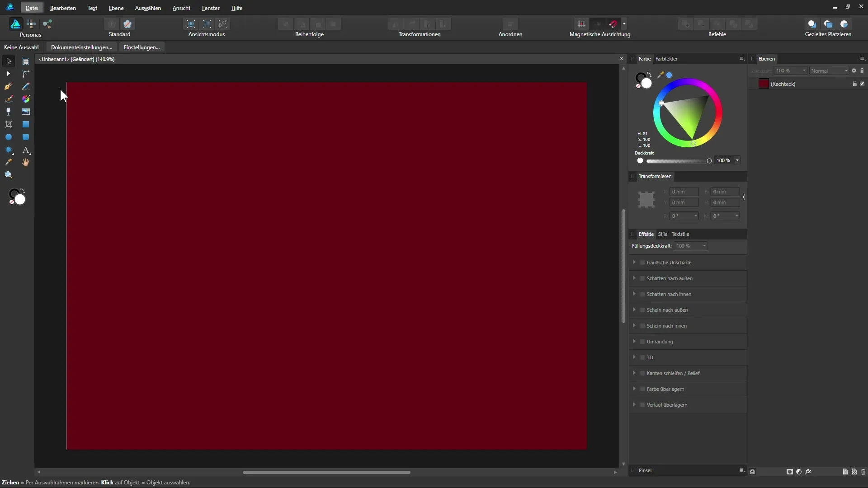This screenshot has width=868, height=488.
Task: Open the Füllungsdeckkraft percentage dropdown
Action: (x=704, y=246)
